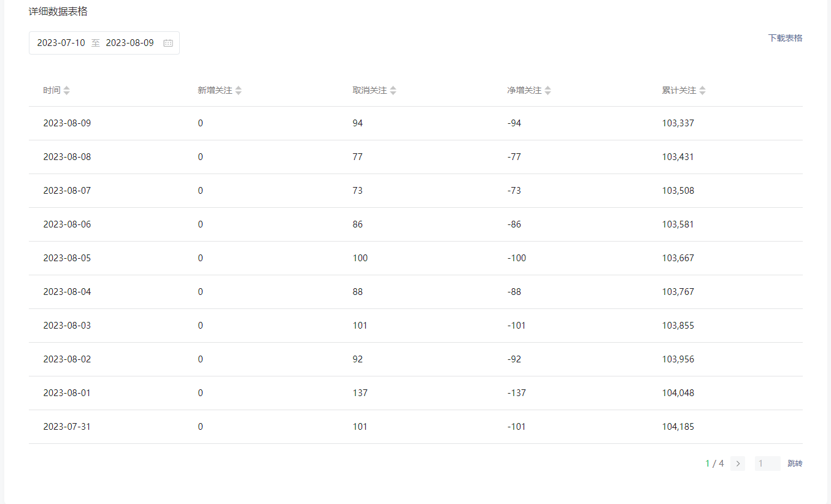The image size is (831, 504).
Task: Click 跳转 page jump link
Action: (x=795, y=464)
